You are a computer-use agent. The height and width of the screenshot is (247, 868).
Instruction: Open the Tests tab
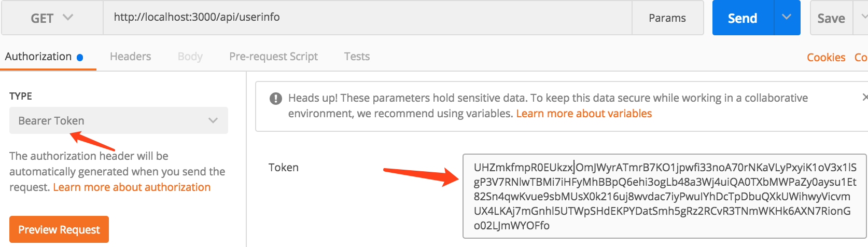click(357, 57)
